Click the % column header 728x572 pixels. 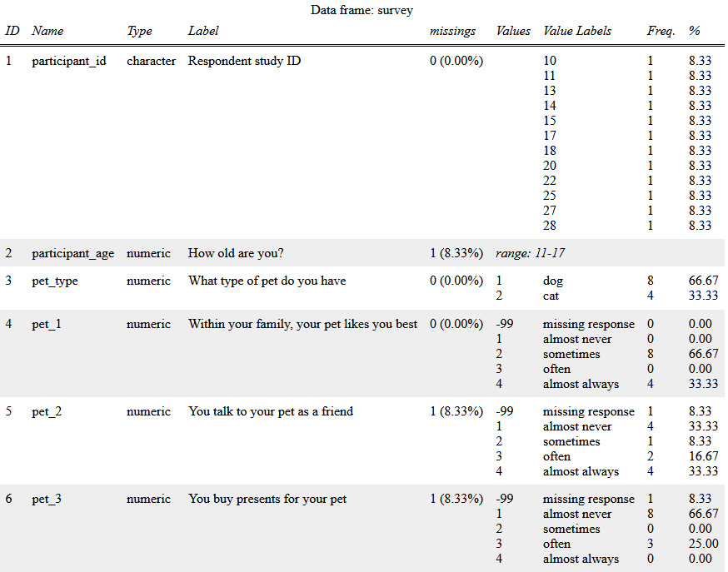pyautogui.click(x=696, y=31)
